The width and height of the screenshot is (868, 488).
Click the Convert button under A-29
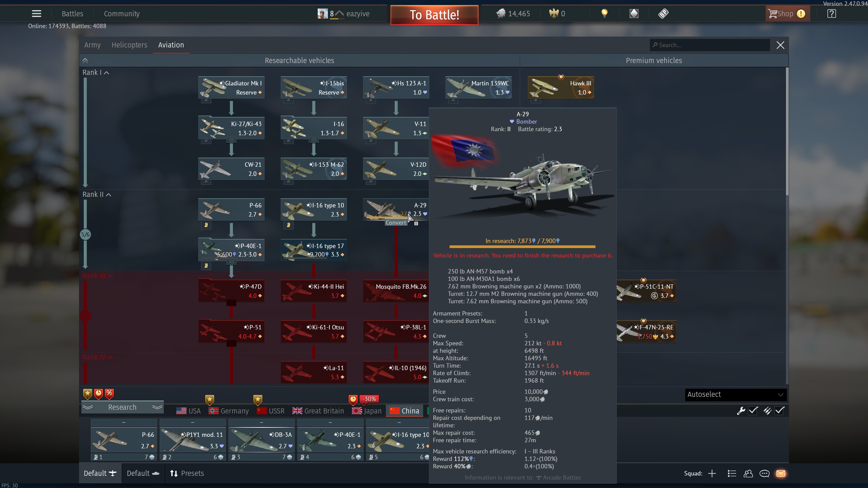tap(396, 223)
